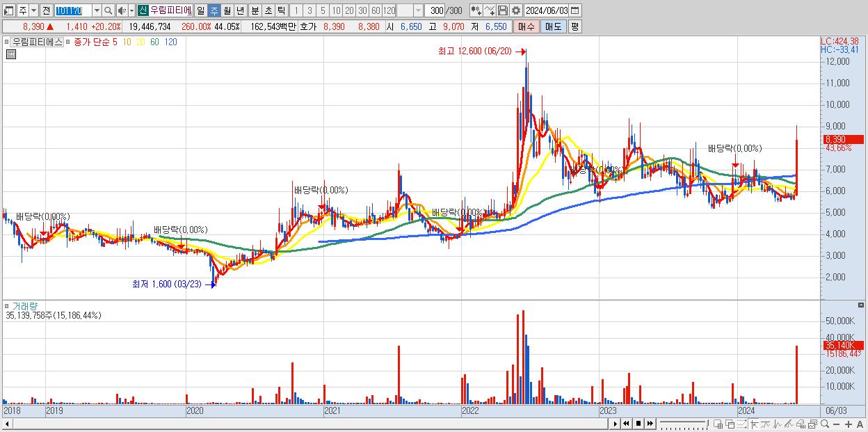
Task: Open calendar date picker icon
Action: 574,10
